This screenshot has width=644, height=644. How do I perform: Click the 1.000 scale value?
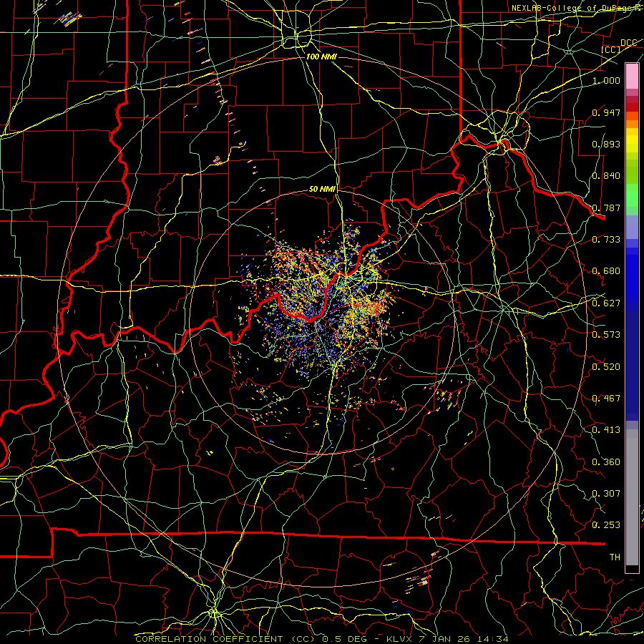point(606,80)
